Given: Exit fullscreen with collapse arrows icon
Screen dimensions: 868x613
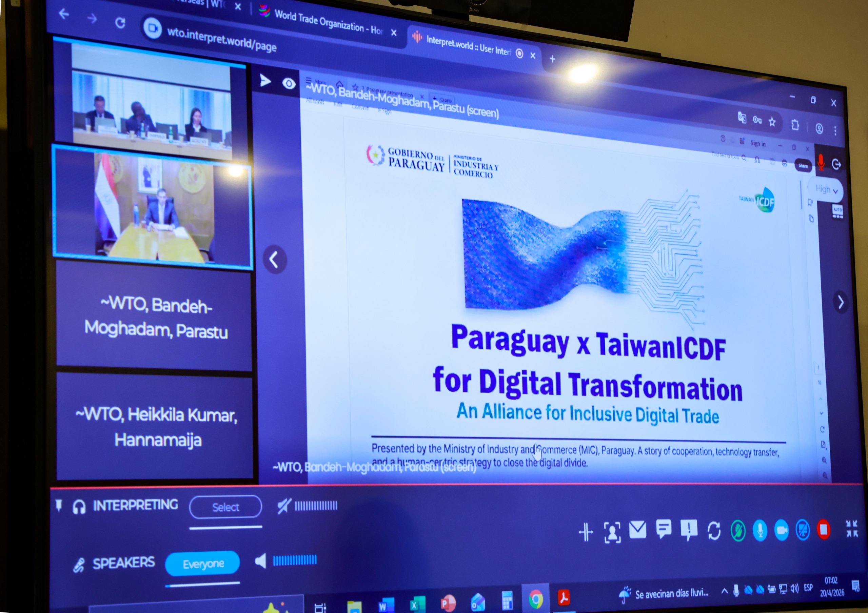Looking at the screenshot, I should (852, 528).
